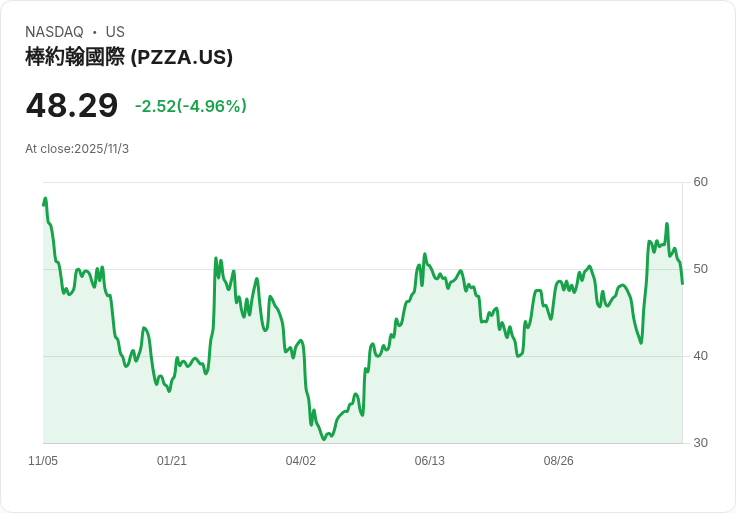Select the 01/21 date on x-axis
Image resolution: width=736 pixels, height=513 pixels.
172,461
